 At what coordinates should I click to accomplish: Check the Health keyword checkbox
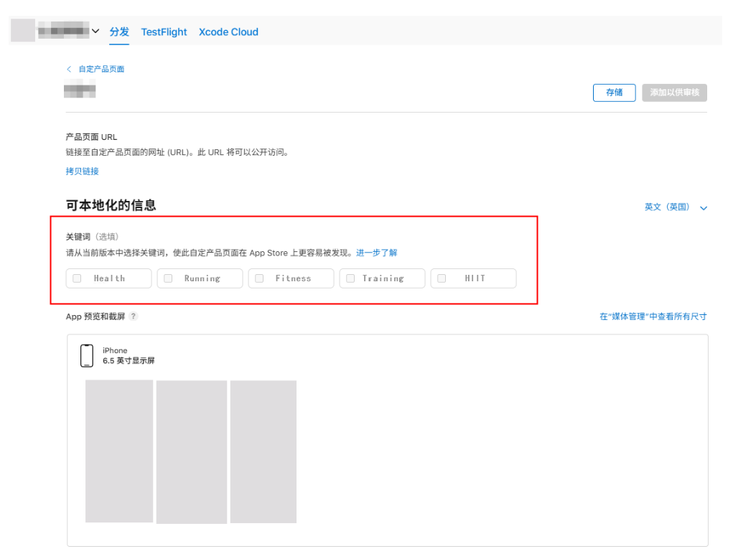point(77,278)
